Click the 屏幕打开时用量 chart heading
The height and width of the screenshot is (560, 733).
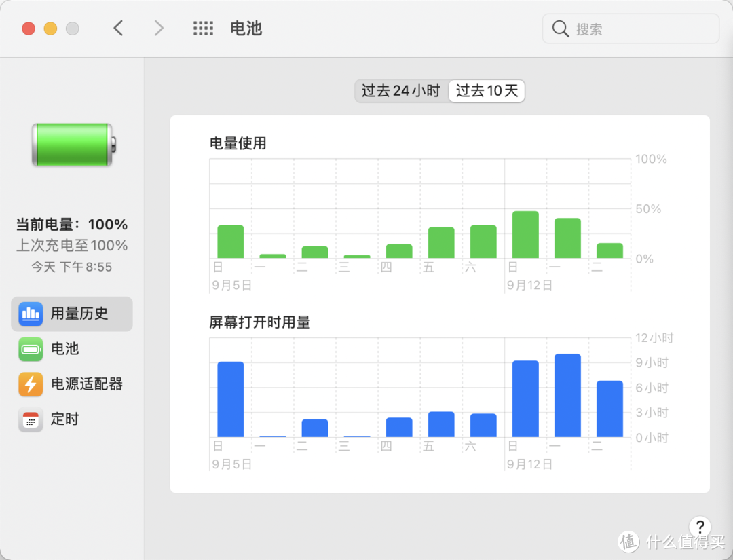(x=259, y=322)
